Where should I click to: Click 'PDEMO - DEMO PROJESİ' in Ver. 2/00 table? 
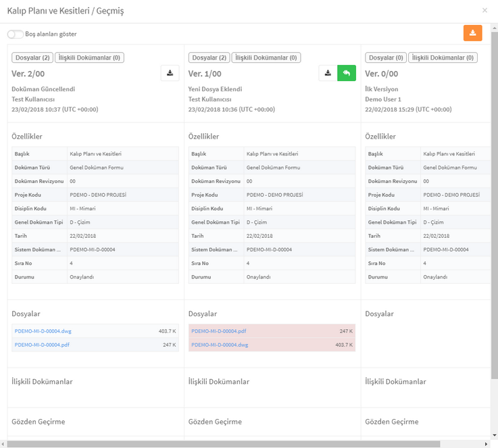click(98, 195)
